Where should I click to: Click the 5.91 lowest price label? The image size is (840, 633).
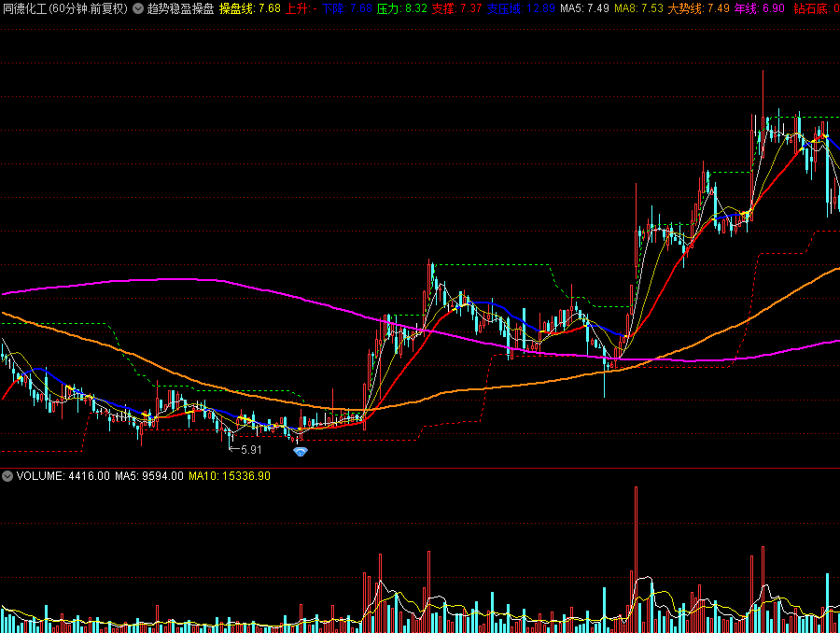point(251,450)
